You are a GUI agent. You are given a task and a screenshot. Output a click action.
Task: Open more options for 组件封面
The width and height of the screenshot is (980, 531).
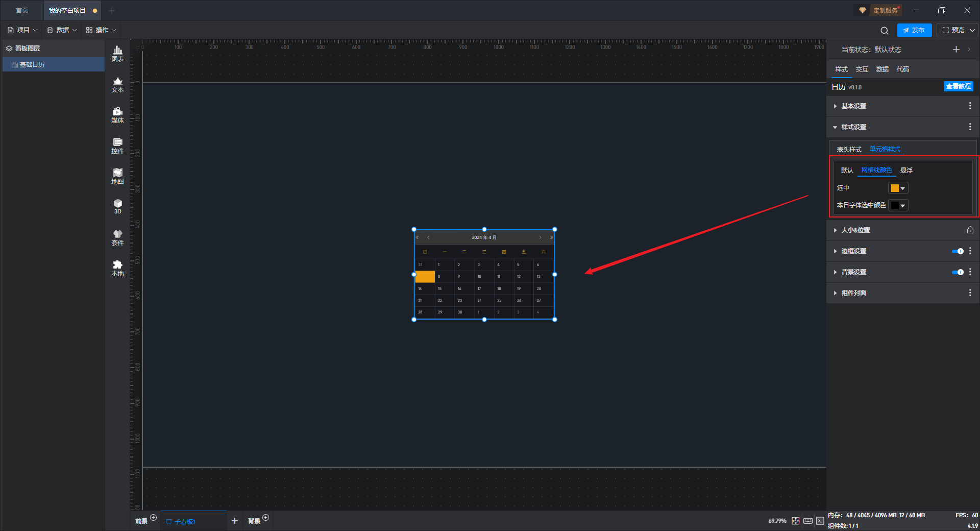coord(970,293)
